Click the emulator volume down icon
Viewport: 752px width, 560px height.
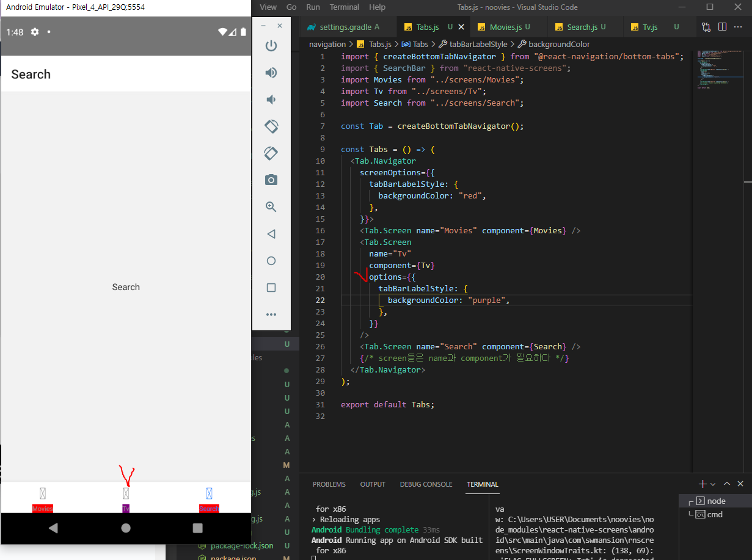click(x=271, y=100)
